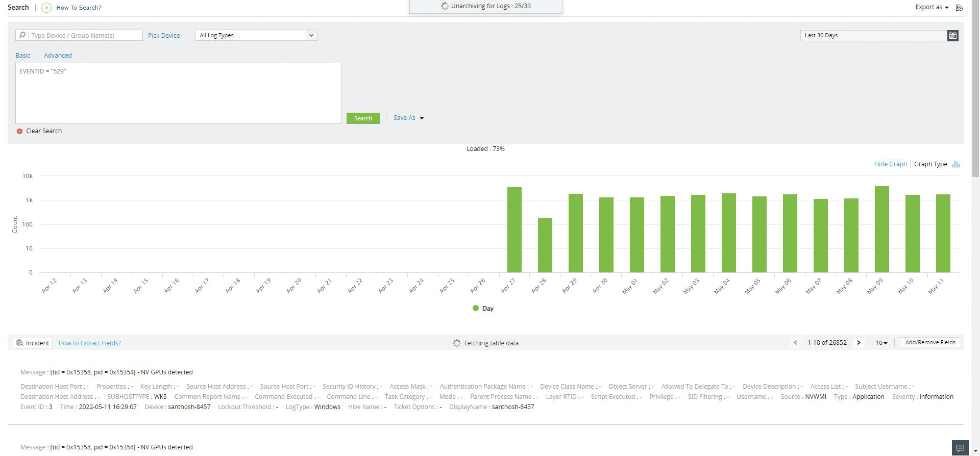This screenshot has height=456, width=980.
Task: Click the Save As link
Action: pyautogui.click(x=404, y=118)
